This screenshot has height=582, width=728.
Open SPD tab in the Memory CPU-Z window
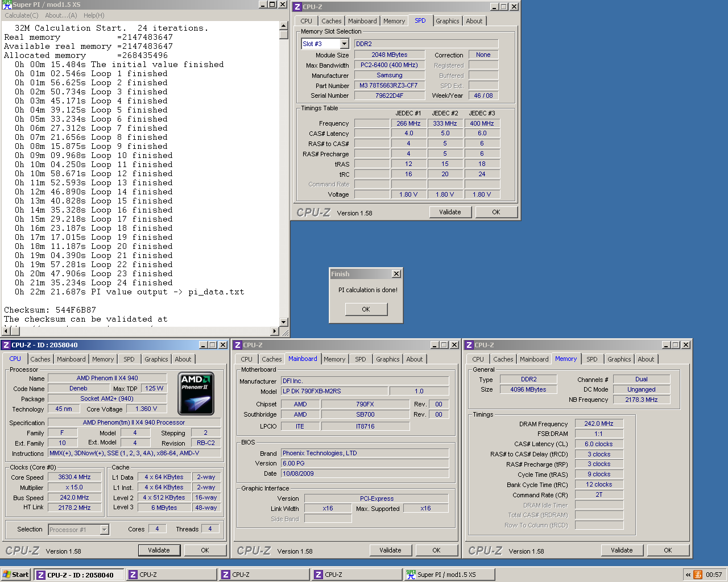(x=592, y=359)
